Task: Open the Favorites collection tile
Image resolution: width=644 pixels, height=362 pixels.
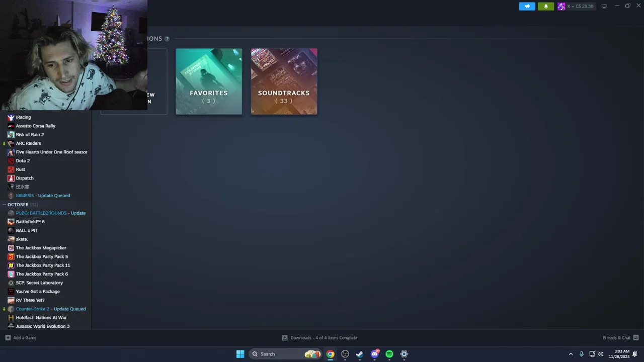Action: click(x=209, y=81)
